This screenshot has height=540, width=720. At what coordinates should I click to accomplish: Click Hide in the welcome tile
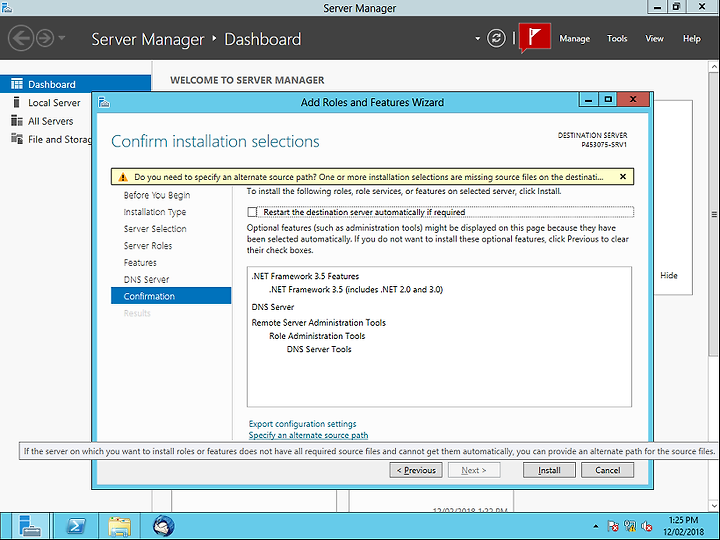[669, 275]
